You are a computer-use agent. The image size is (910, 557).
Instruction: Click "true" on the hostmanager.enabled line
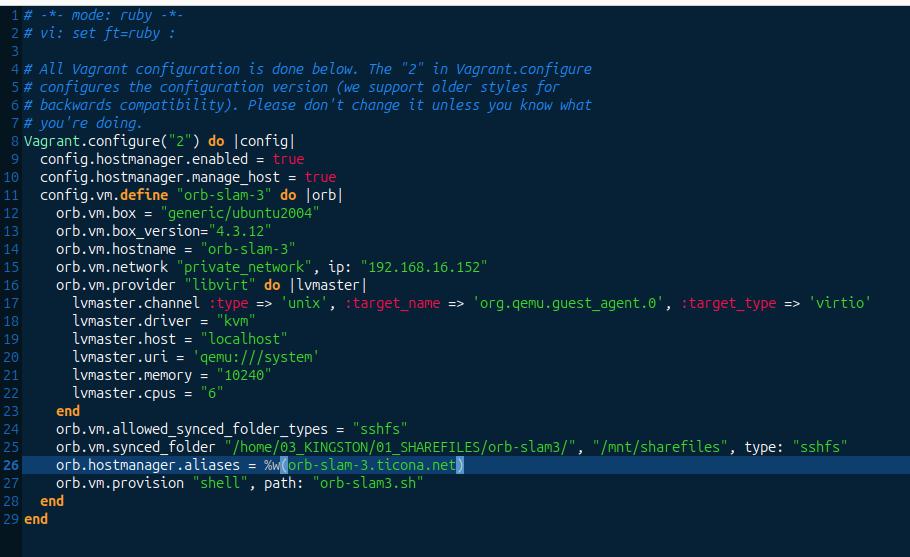click(288, 159)
